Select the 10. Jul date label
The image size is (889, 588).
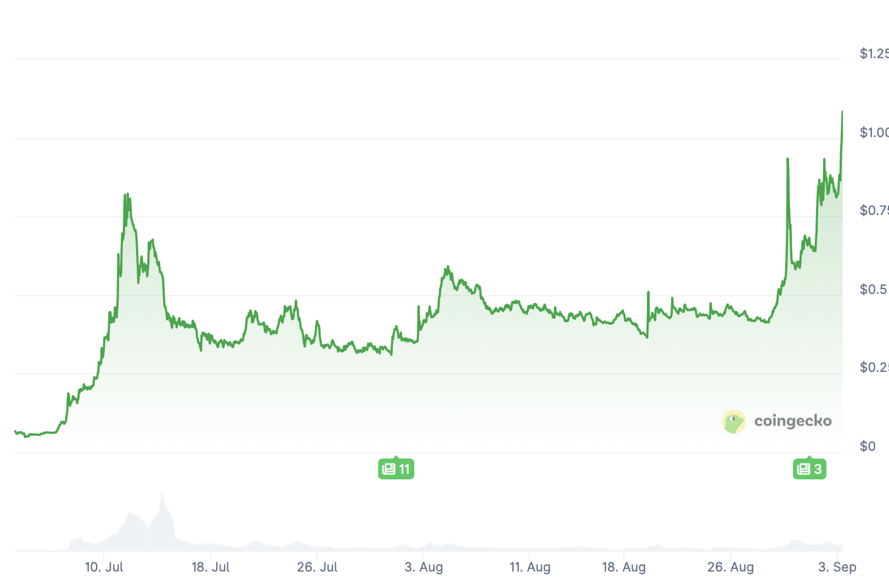pyautogui.click(x=104, y=567)
